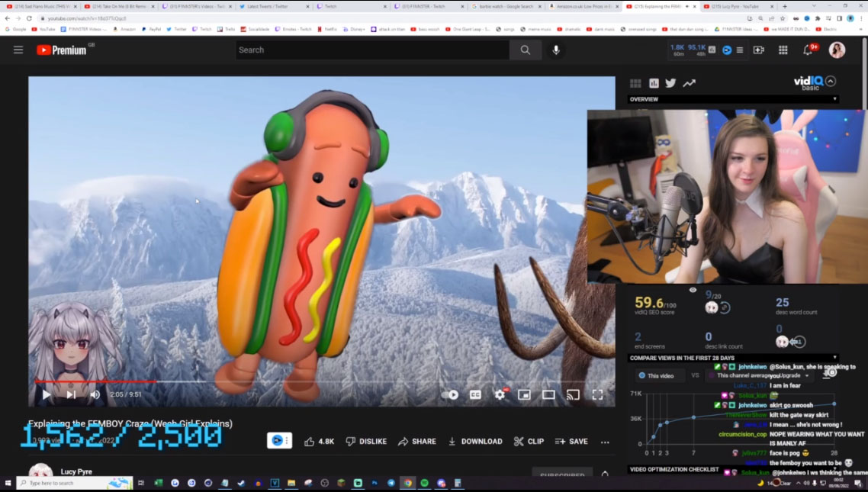Open the vidIQ circular icon in the header

[x=727, y=50]
